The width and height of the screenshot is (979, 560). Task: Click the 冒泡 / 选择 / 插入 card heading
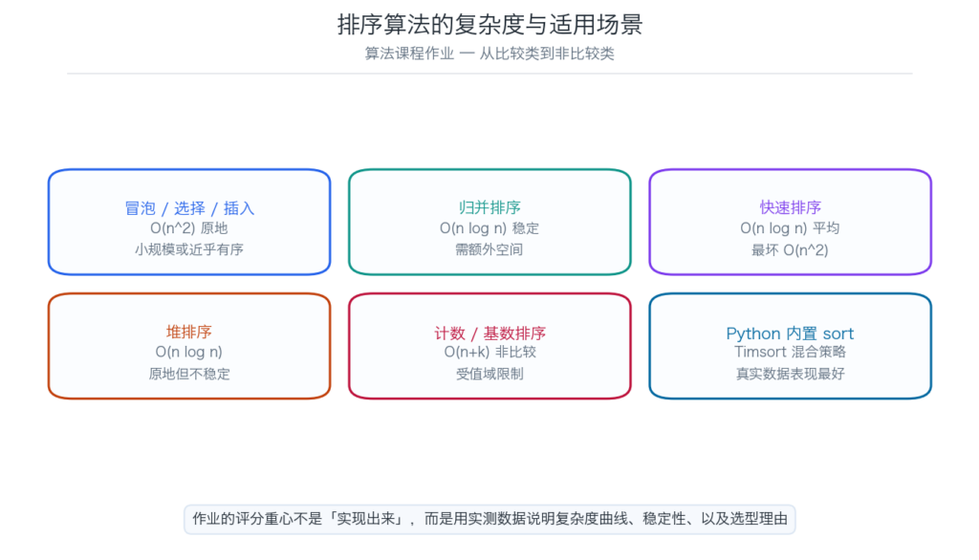tap(189, 208)
